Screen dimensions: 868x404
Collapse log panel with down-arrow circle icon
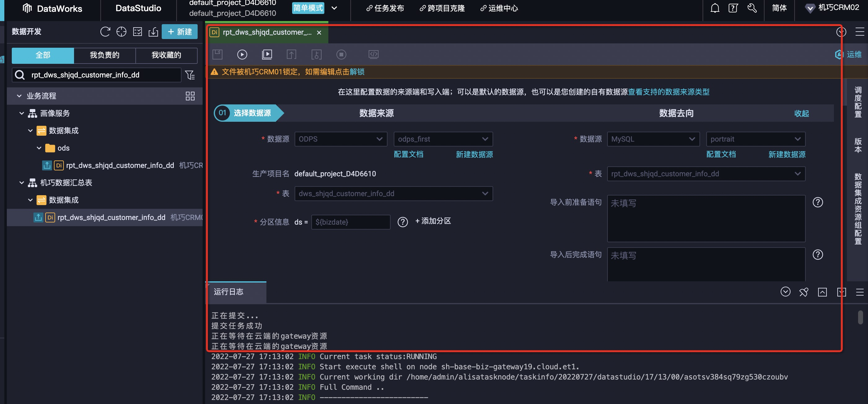786,292
